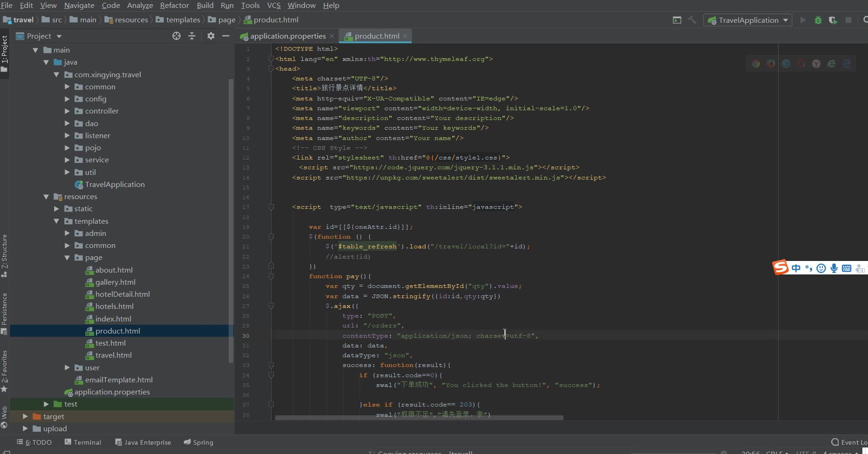
Task: Close the application.properties tab
Action: click(332, 36)
